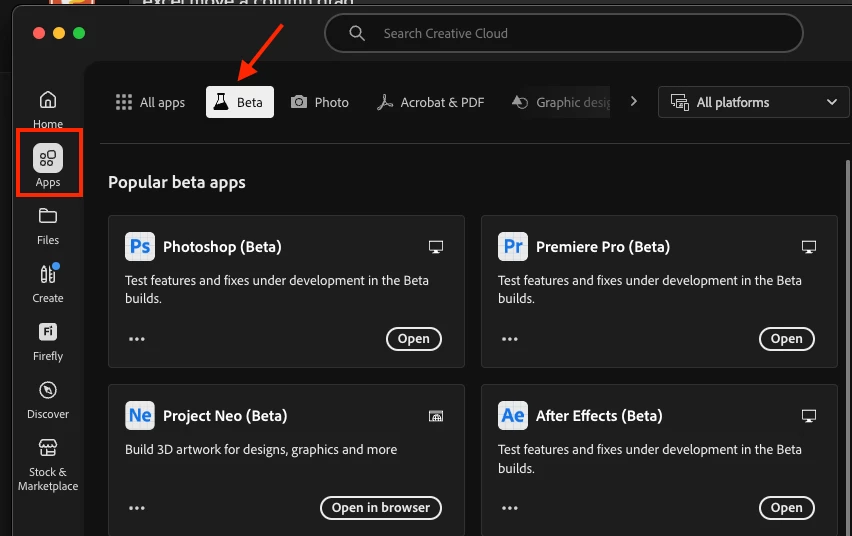Select the Beta category tab
This screenshot has width=852, height=536.
240,102
